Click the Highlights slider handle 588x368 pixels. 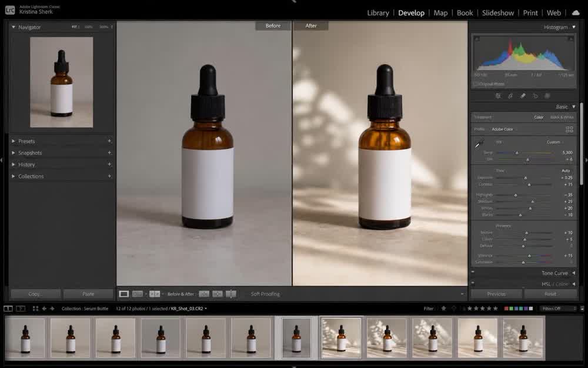tap(516, 195)
